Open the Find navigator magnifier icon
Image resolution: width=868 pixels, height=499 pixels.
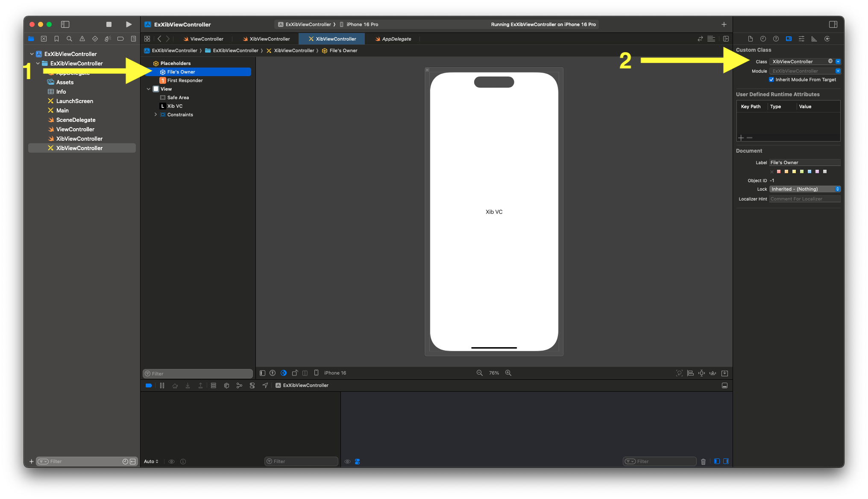pyautogui.click(x=69, y=39)
